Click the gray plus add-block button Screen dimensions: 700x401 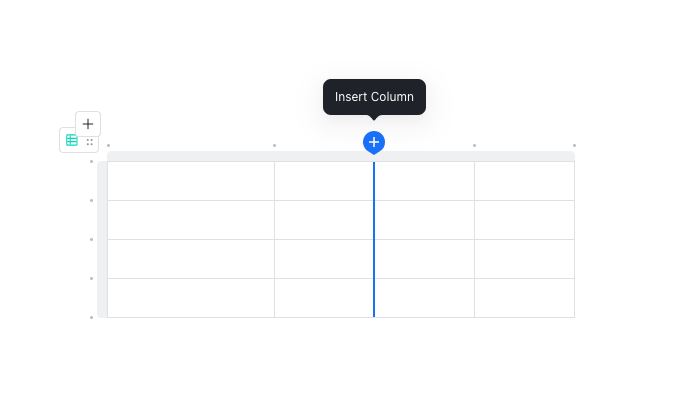click(88, 124)
